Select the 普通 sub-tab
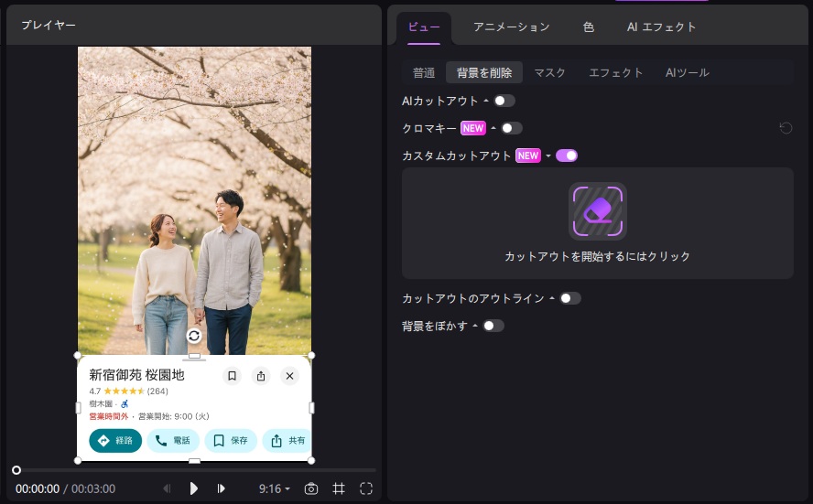Screen dimensions: 813x504 pos(424,72)
